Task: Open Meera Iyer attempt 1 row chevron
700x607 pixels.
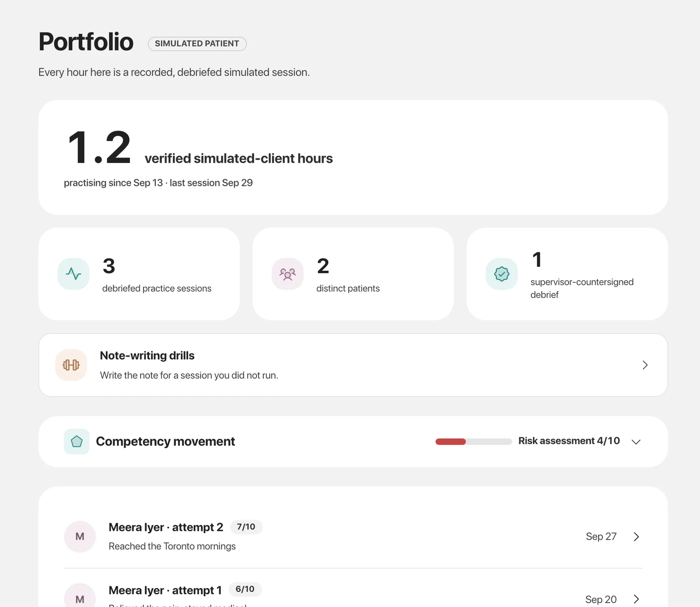Action: click(637, 599)
